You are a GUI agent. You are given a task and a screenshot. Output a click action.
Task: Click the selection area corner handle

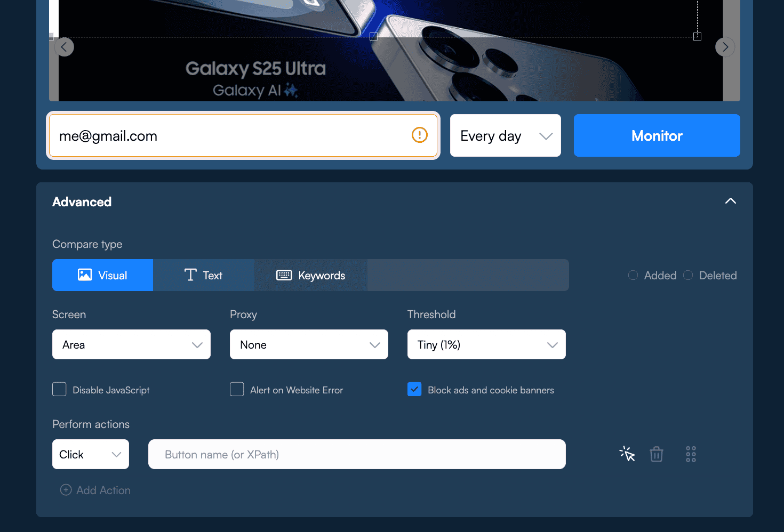(x=697, y=36)
